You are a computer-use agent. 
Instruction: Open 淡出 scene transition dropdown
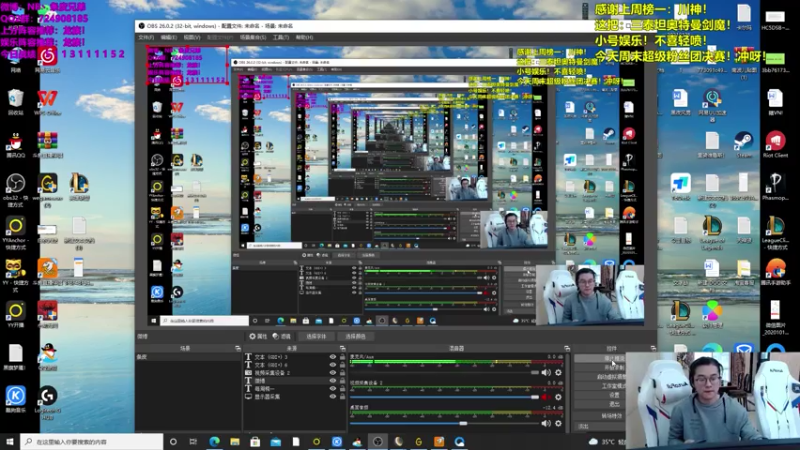click(600, 426)
